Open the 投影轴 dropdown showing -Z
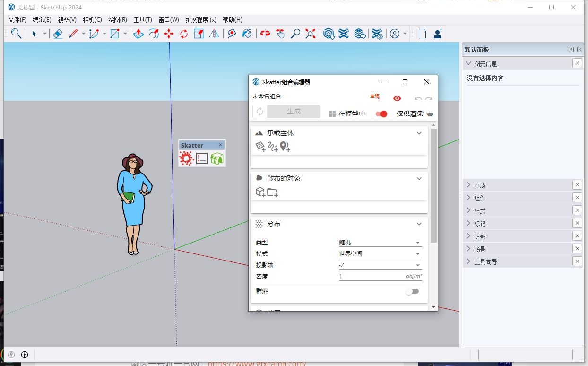This screenshot has width=588, height=366. point(380,265)
